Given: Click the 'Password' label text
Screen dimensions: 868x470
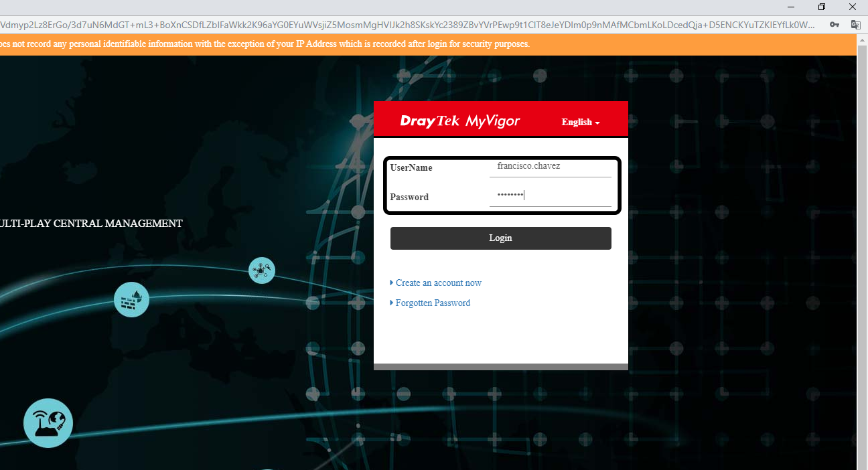Looking at the screenshot, I should pos(409,198).
